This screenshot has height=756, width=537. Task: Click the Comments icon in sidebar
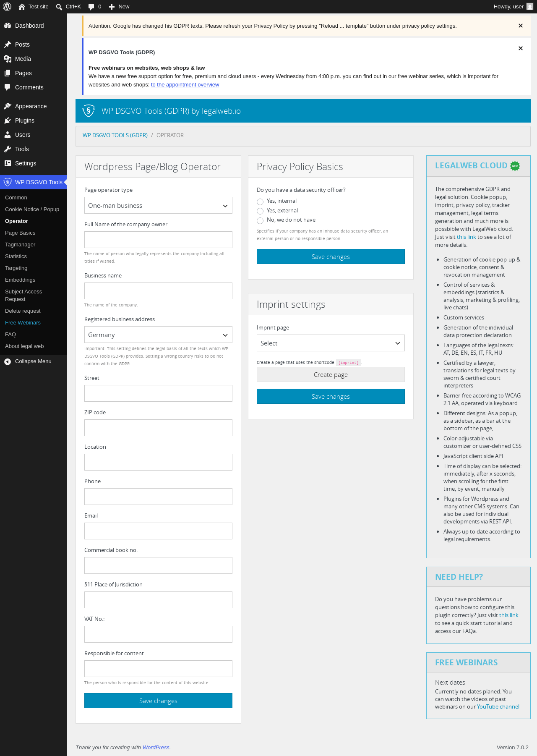[8, 87]
